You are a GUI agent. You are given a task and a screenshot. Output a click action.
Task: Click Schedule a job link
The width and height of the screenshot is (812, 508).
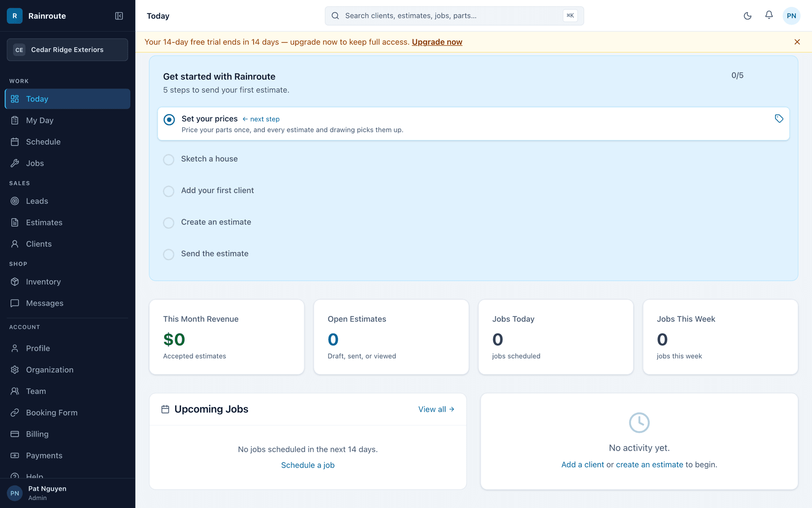(308, 465)
